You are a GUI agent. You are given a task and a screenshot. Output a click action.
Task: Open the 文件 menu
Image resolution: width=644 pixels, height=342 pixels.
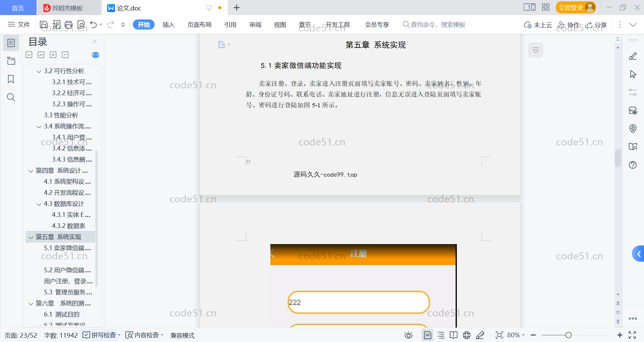pos(19,24)
